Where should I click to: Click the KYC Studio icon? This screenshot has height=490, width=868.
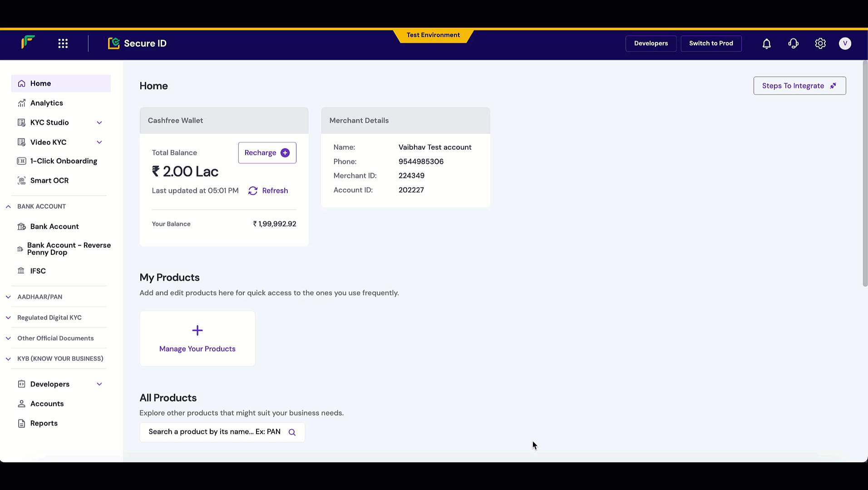(21, 122)
